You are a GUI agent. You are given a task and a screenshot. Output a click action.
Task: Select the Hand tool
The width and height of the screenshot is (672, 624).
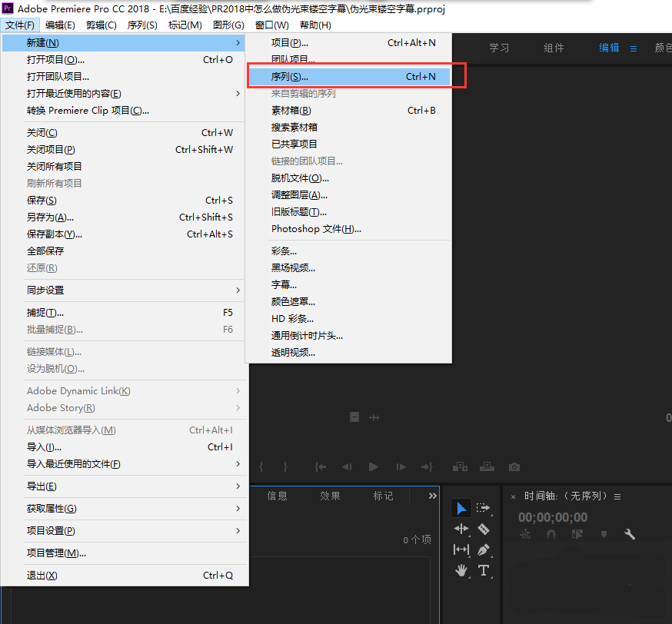click(461, 570)
